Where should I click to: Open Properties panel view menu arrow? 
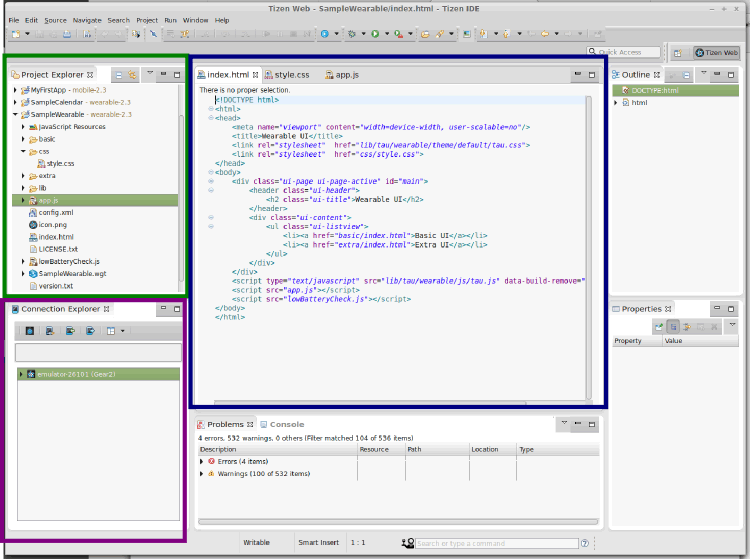coord(732,325)
